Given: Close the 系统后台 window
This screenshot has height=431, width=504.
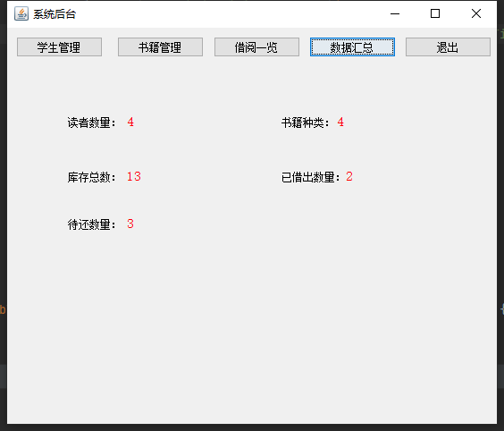Looking at the screenshot, I should (x=476, y=13).
